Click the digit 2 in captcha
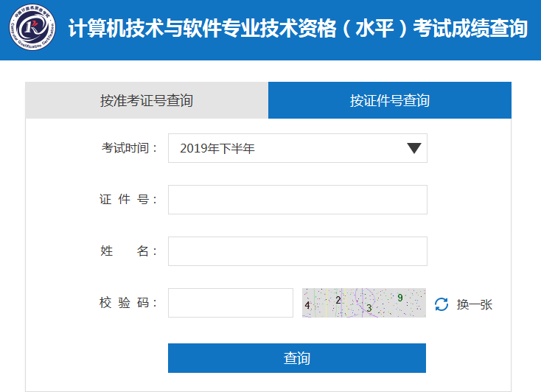541x392 pixels. tap(338, 300)
